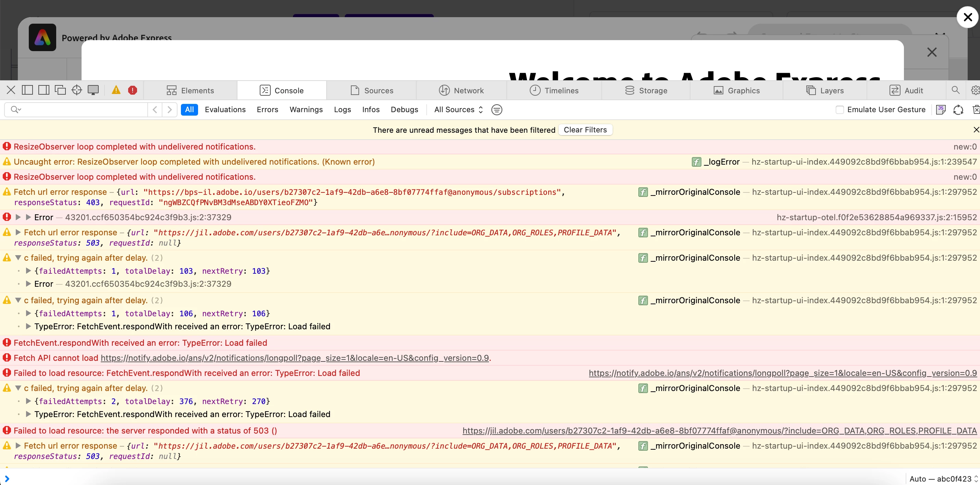Dock inspector to the left side

[x=27, y=90]
